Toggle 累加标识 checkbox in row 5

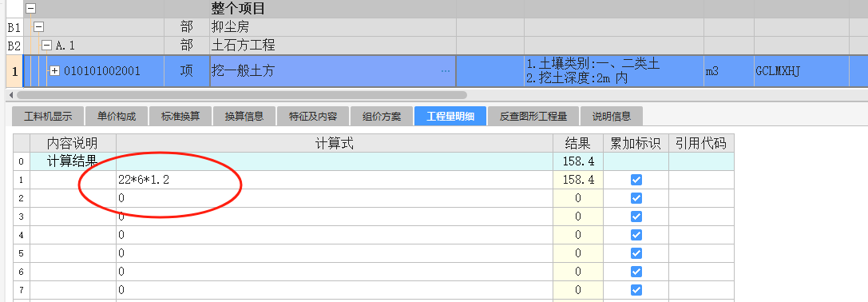[x=636, y=253]
